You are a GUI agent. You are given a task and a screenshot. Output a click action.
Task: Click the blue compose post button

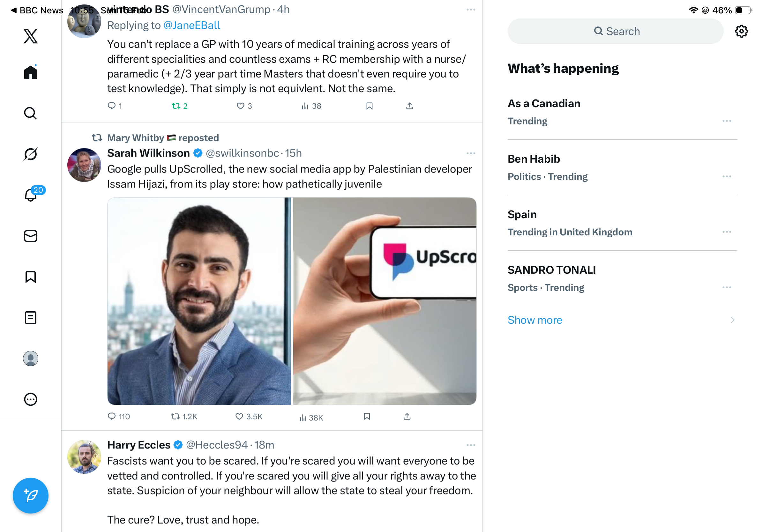click(x=31, y=495)
